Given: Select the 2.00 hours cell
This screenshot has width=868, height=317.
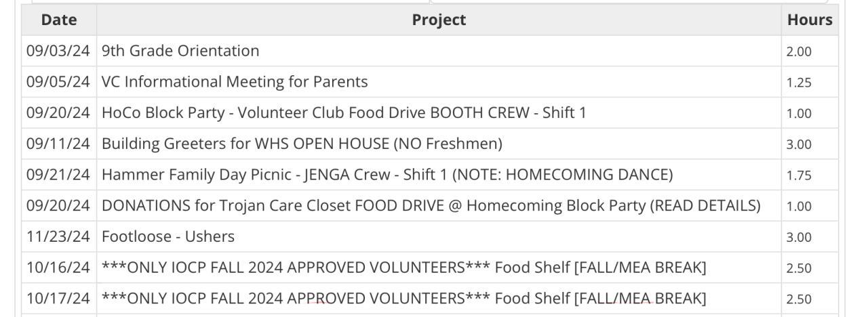Looking at the screenshot, I should click(799, 51).
